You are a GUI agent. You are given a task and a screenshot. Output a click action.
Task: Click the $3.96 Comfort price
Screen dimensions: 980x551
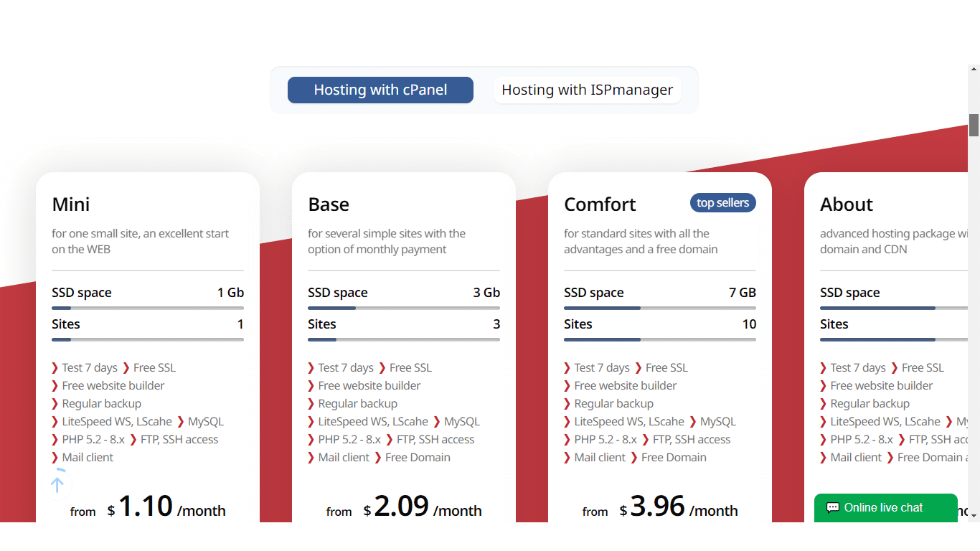(x=652, y=507)
